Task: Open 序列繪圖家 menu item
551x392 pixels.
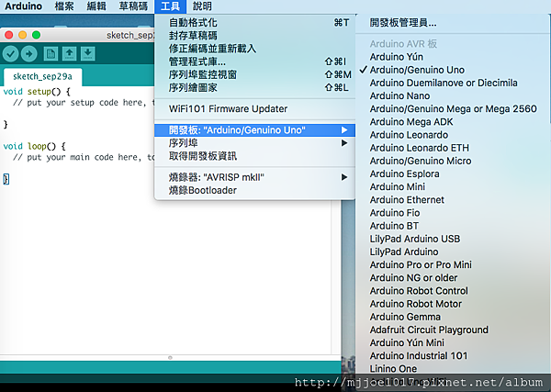Action: pyautogui.click(x=254, y=87)
